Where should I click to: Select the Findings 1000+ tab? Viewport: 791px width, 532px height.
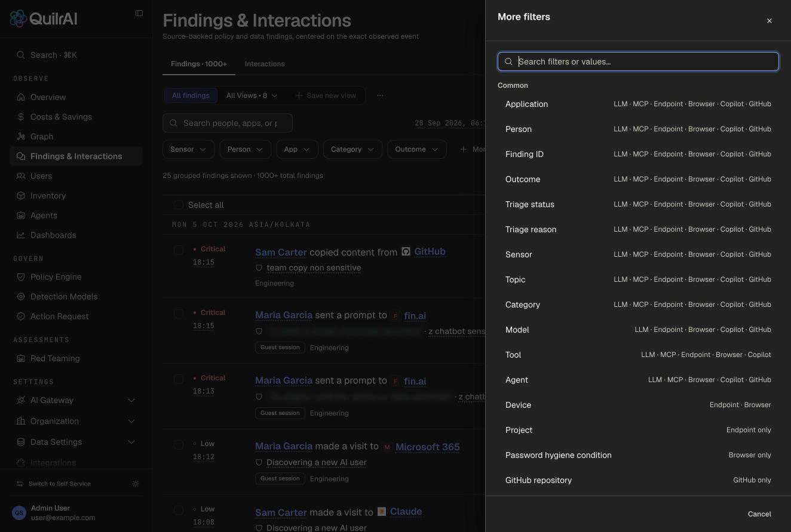click(199, 64)
